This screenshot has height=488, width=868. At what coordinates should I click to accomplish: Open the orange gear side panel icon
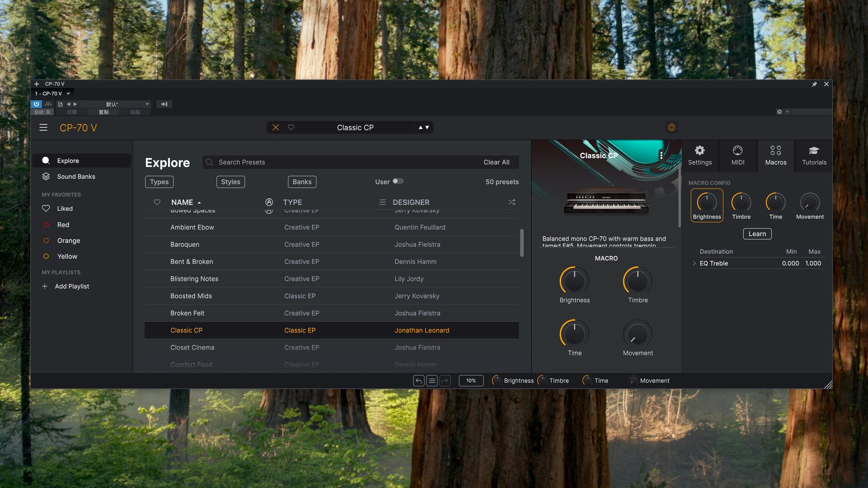click(x=672, y=127)
